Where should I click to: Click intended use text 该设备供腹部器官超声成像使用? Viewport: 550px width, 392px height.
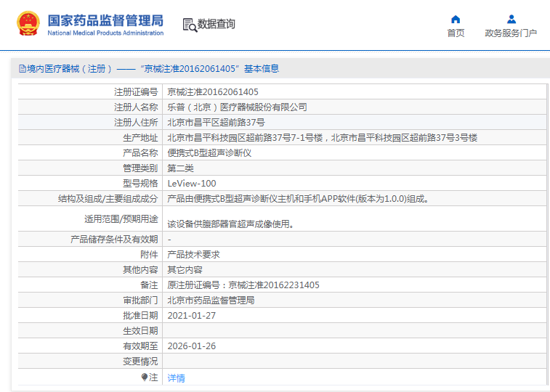[x=231, y=224]
